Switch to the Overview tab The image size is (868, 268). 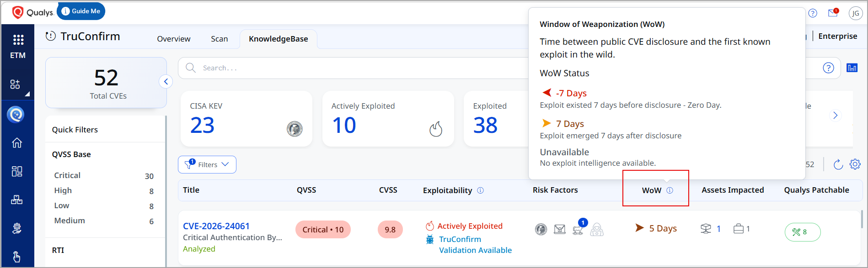coord(174,39)
